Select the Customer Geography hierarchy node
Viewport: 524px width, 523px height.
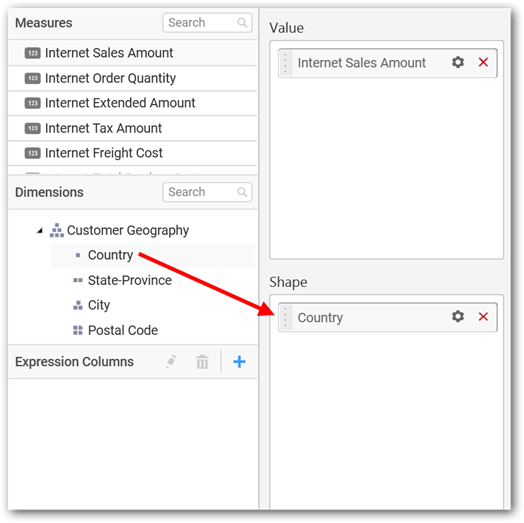click(128, 230)
